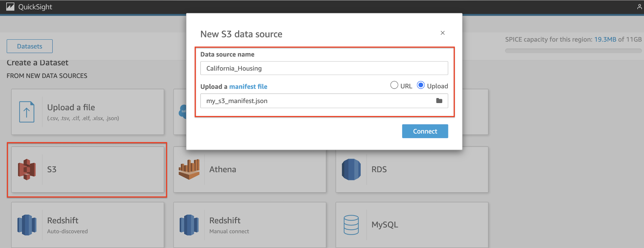
Task: Click the Create a Dataset heading
Action: point(37,63)
